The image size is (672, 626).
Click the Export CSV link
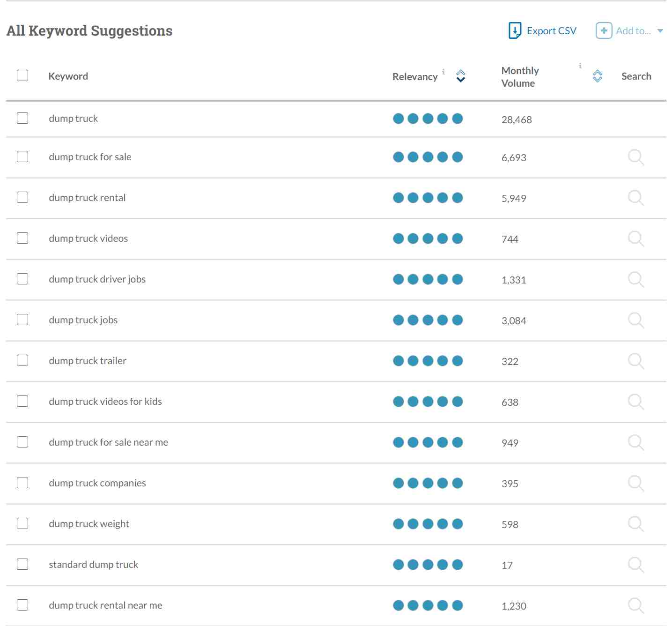(x=551, y=31)
